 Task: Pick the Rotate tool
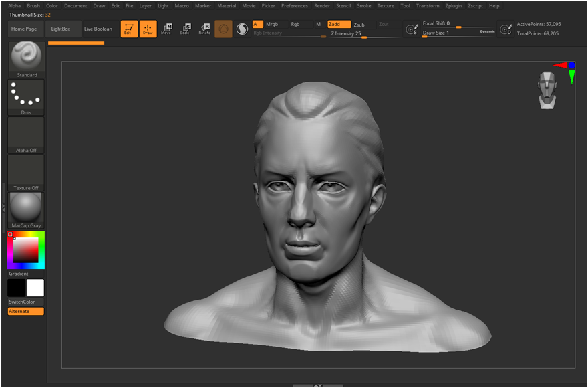point(204,29)
